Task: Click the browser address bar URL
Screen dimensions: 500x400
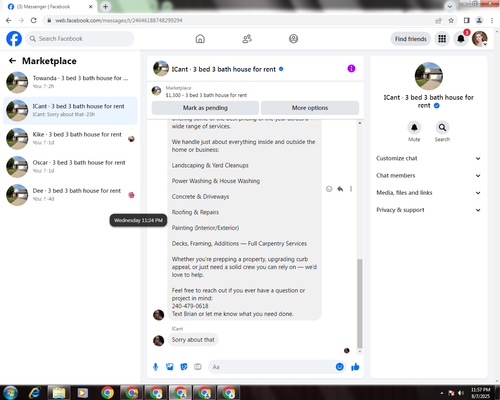Action: [x=119, y=20]
